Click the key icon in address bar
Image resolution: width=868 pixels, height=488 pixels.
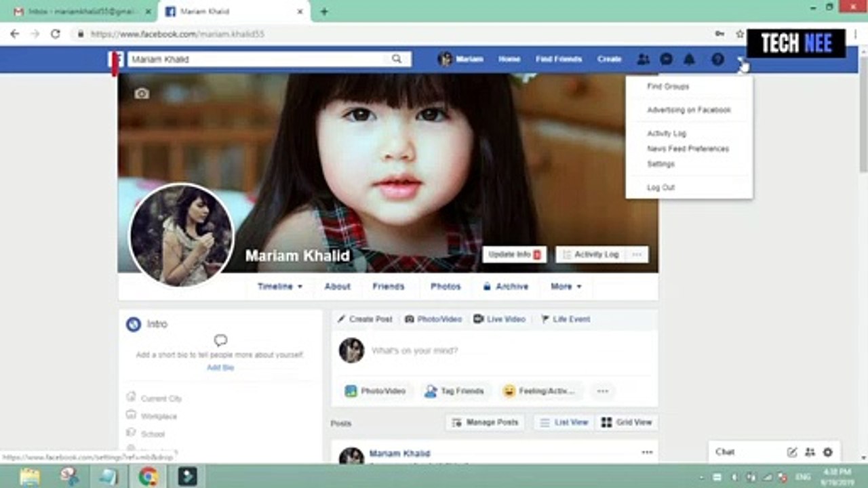(x=719, y=34)
